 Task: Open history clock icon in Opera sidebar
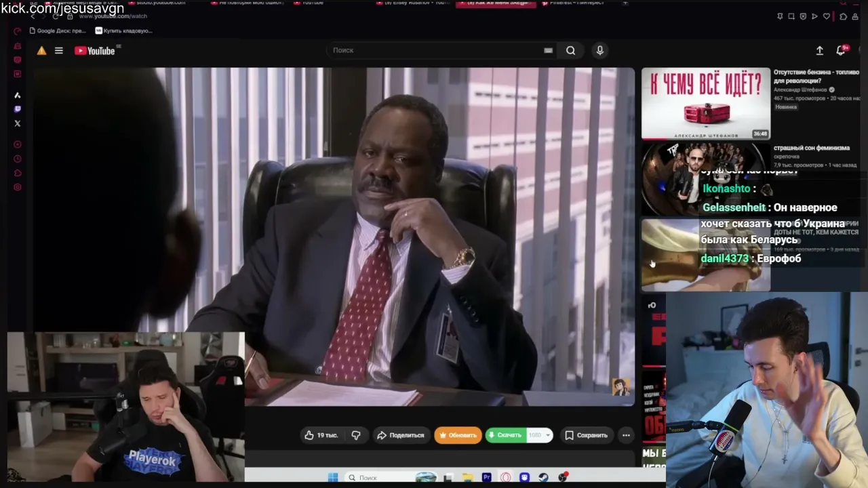(18, 159)
